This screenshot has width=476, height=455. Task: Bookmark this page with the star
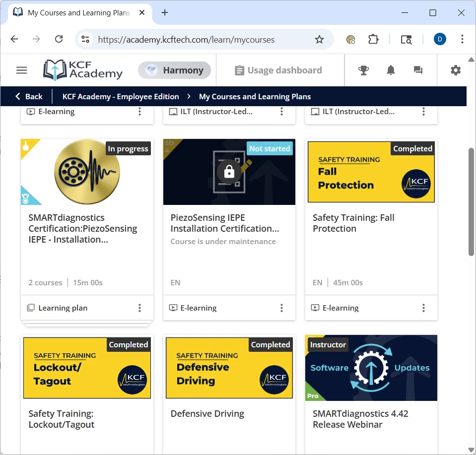(x=319, y=40)
